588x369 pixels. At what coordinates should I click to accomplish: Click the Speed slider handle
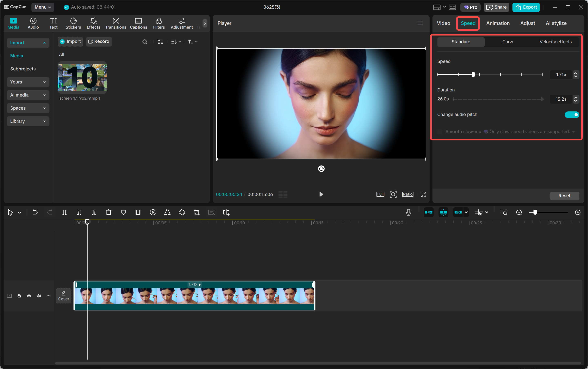(473, 75)
